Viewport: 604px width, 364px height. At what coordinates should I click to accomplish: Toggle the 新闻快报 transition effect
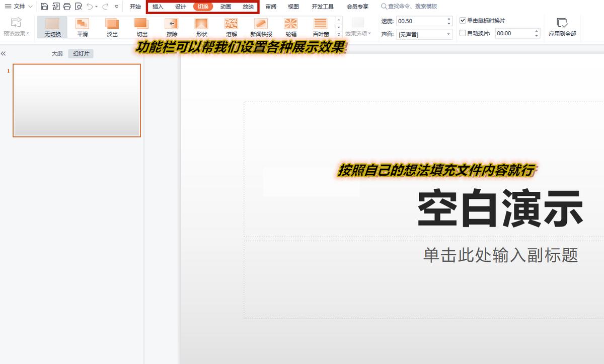(x=261, y=27)
